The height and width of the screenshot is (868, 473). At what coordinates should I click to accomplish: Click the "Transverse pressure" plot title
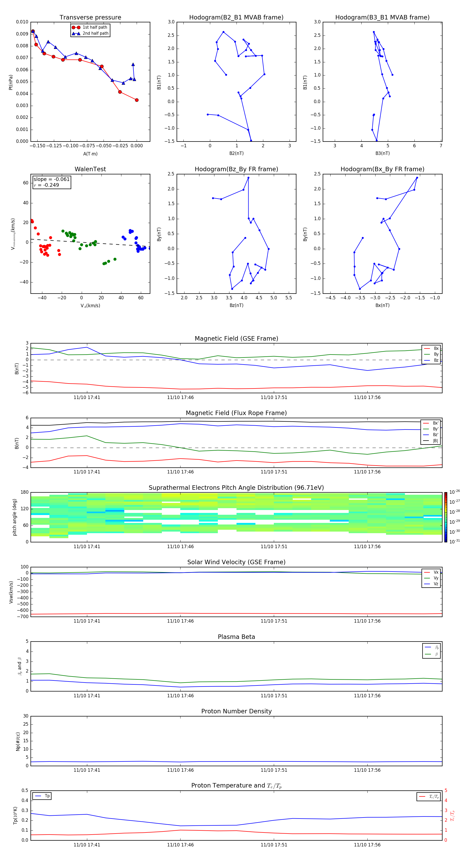(90, 18)
